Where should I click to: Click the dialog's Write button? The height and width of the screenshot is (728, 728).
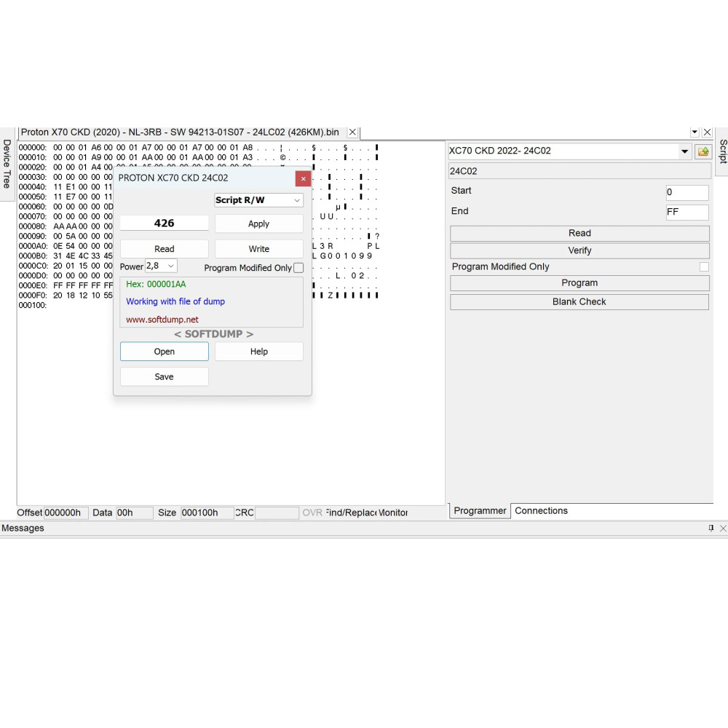coord(258,249)
